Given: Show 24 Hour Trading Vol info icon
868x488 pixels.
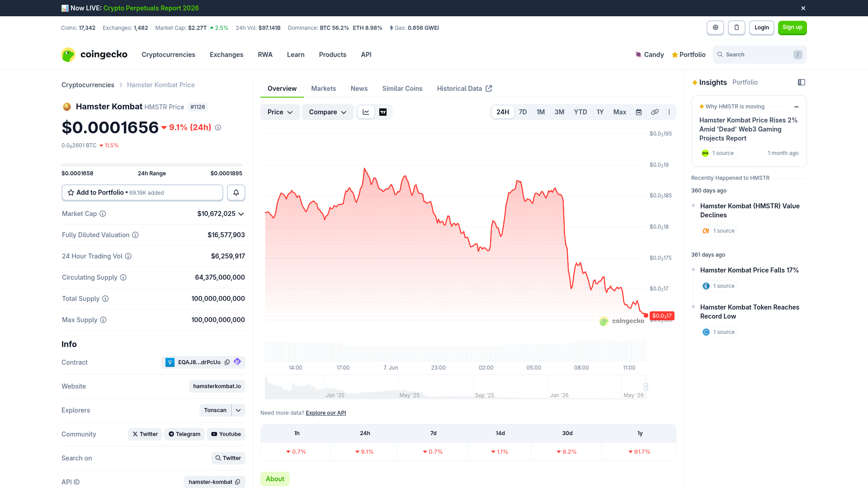Looking at the screenshot, I should tap(128, 256).
